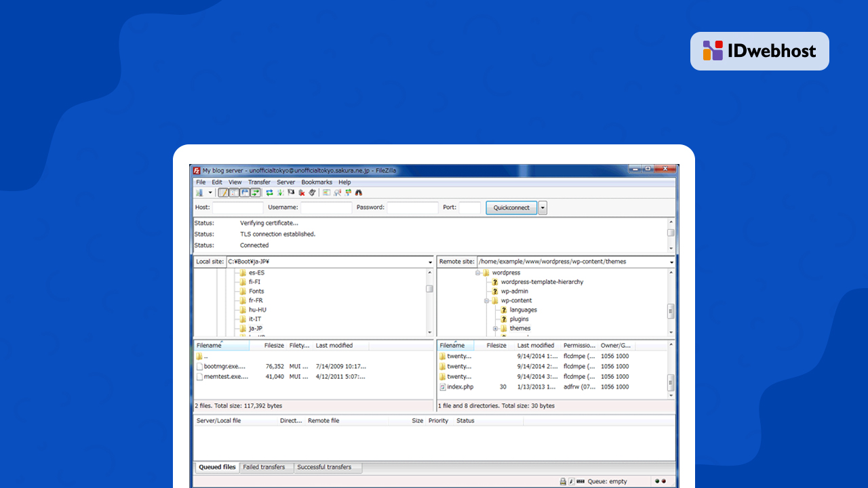Switch to Failed transfers tab
This screenshot has width=868, height=488.
tap(264, 468)
